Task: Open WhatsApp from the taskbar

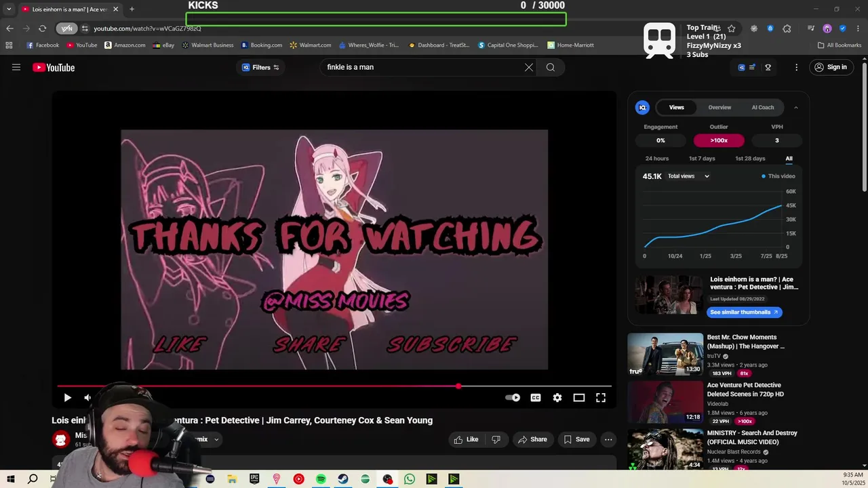Action: pyautogui.click(x=410, y=479)
